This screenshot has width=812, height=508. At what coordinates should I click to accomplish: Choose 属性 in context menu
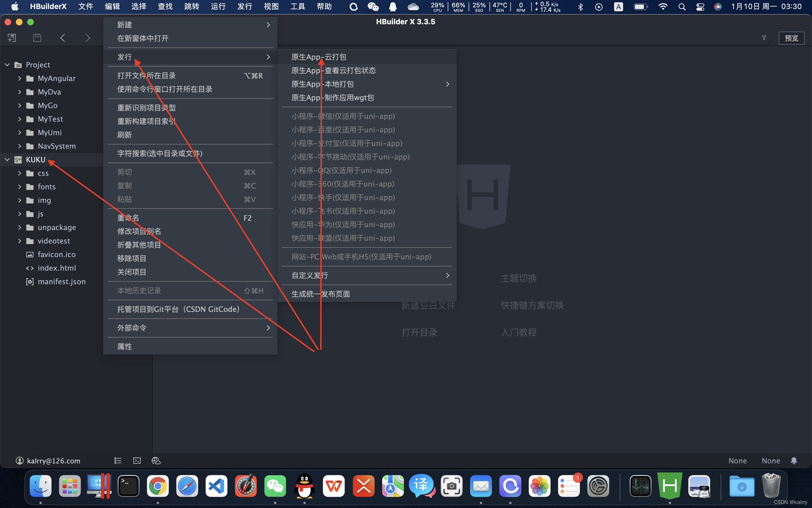[x=190, y=346]
